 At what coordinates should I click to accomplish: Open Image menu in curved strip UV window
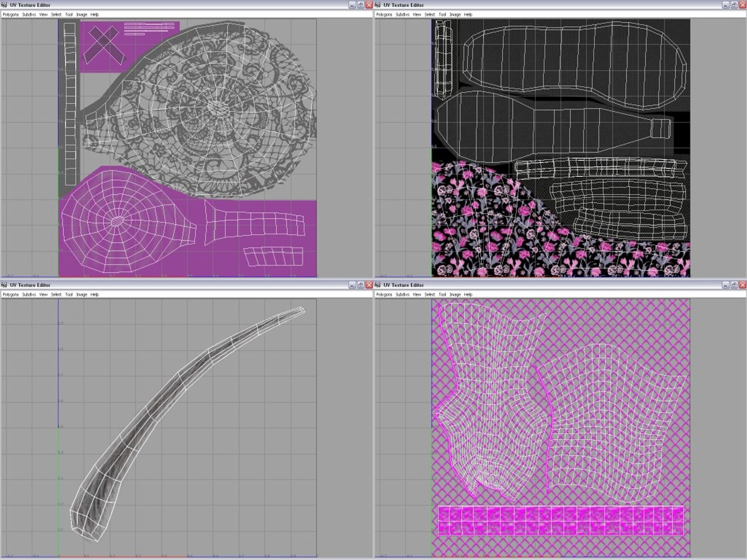[81, 295]
